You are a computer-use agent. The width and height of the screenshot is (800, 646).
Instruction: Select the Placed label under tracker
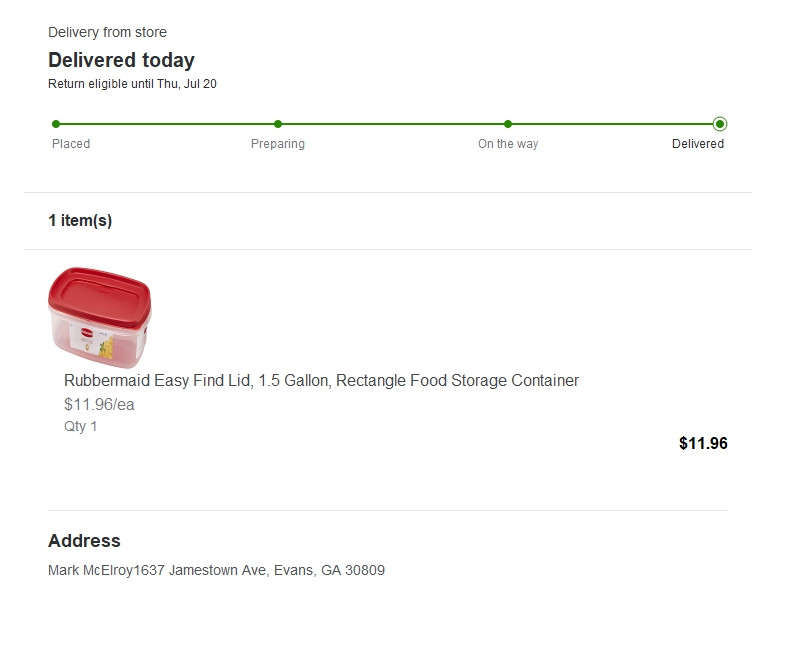[71, 144]
